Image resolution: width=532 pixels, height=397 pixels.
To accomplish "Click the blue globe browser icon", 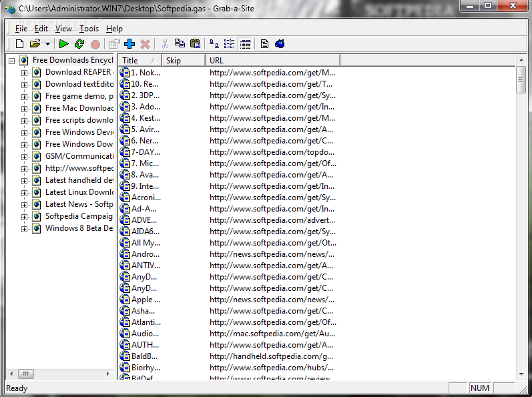I will [280, 44].
